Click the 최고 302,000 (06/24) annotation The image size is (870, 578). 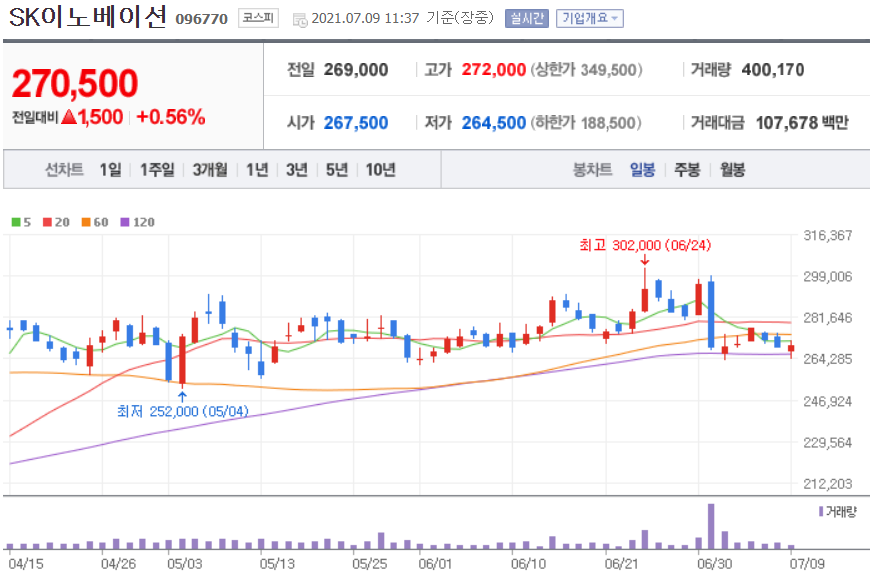click(645, 245)
